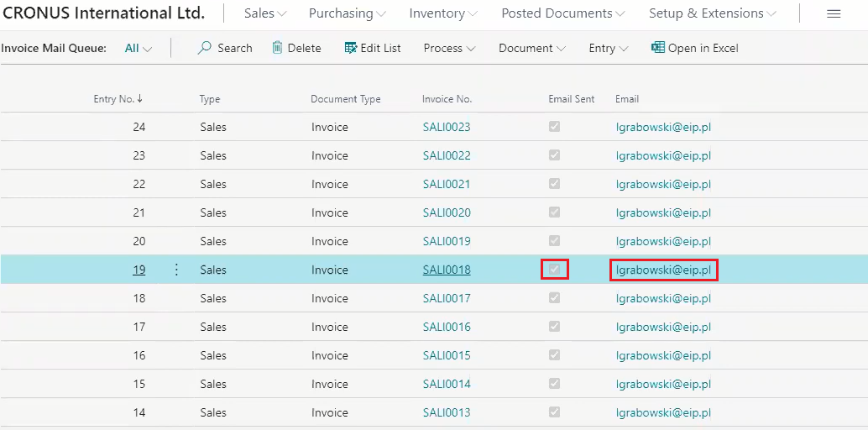This screenshot has height=430, width=868.
Task: Click the Delete trash can icon
Action: (x=277, y=48)
